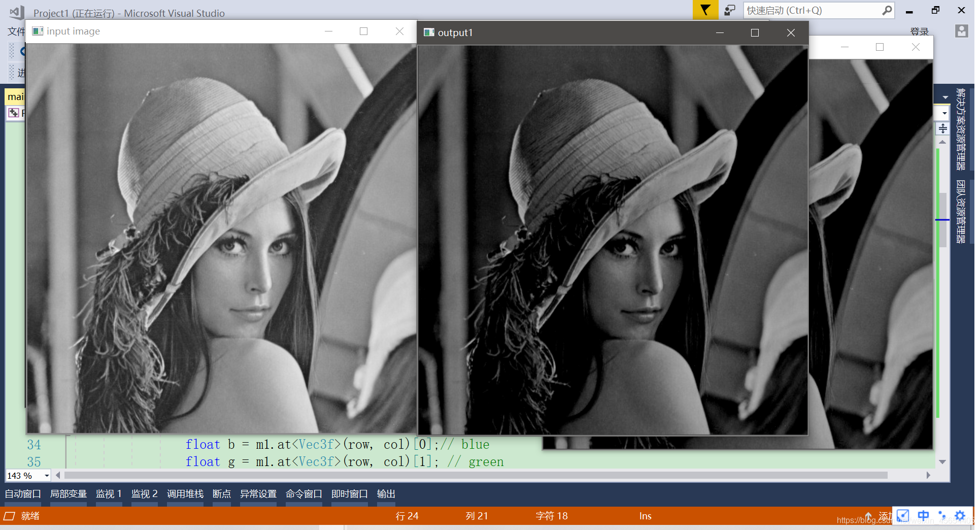
Task: Open the member navigation dropdown arrow in editor
Action: point(944,113)
